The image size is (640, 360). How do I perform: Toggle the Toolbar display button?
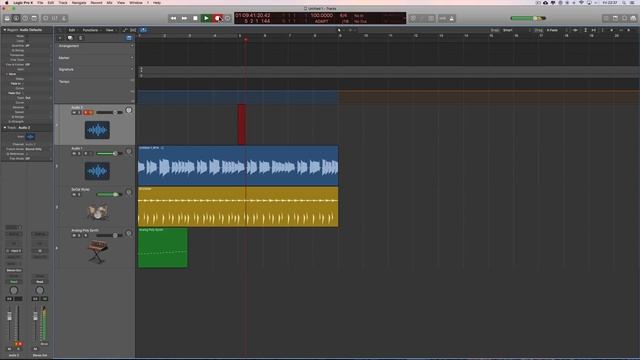tap(34, 18)
